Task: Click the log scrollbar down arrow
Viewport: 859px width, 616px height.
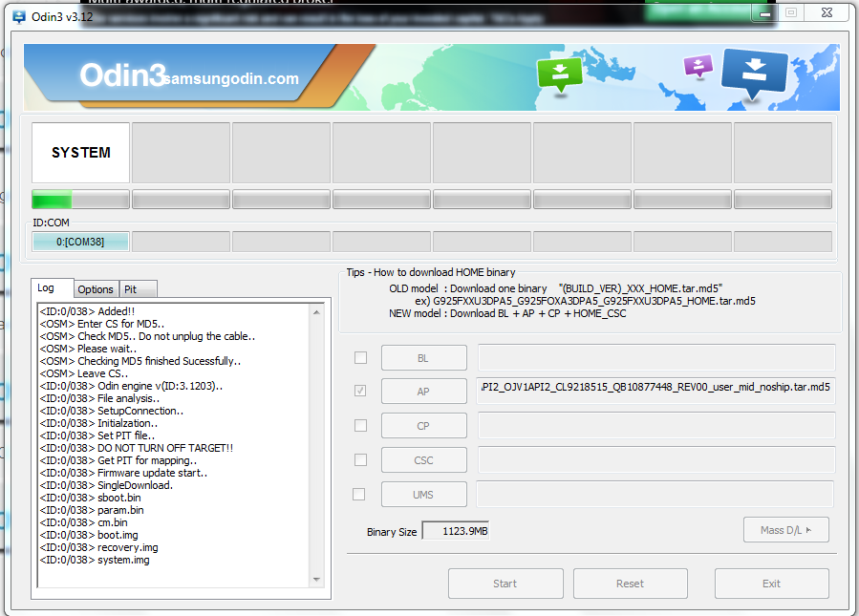Action: pyautogui.click(x=316, y=579)
